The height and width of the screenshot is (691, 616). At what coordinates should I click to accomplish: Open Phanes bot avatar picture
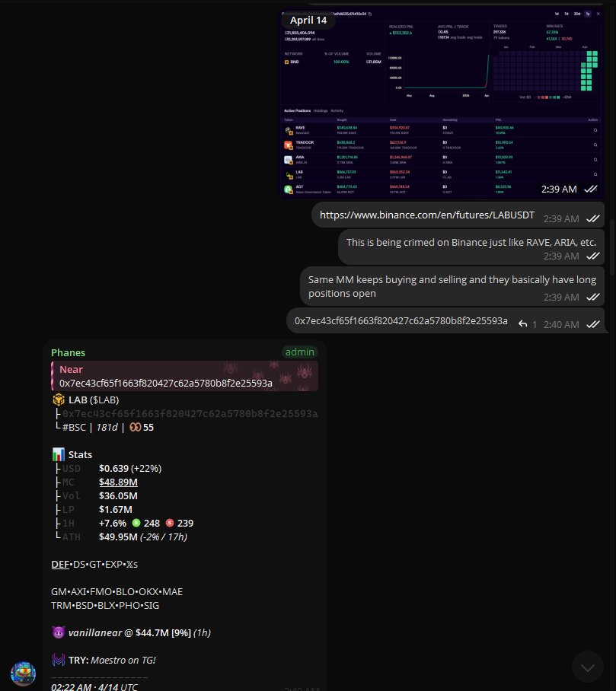(23, 673)
